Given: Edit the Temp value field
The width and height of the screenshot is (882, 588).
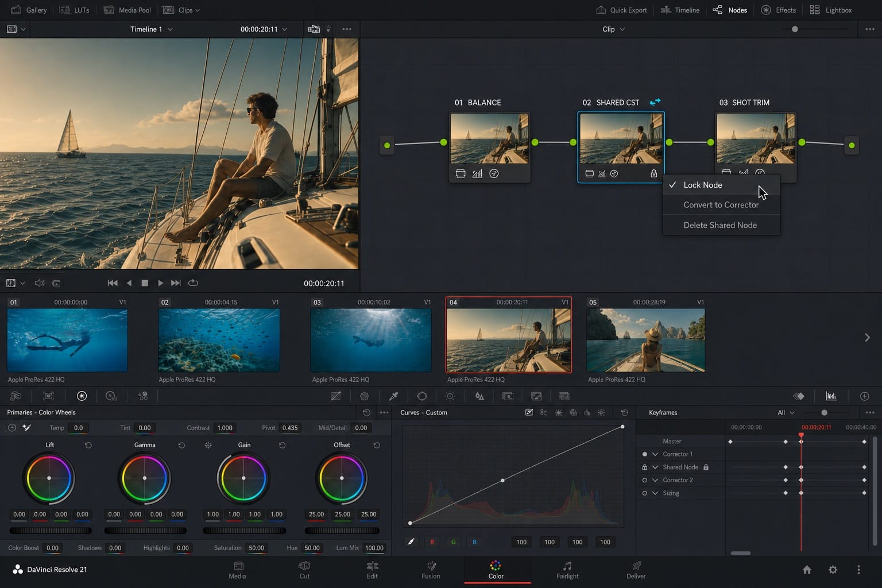Looking at the screenshot, I should click(79, 428).
